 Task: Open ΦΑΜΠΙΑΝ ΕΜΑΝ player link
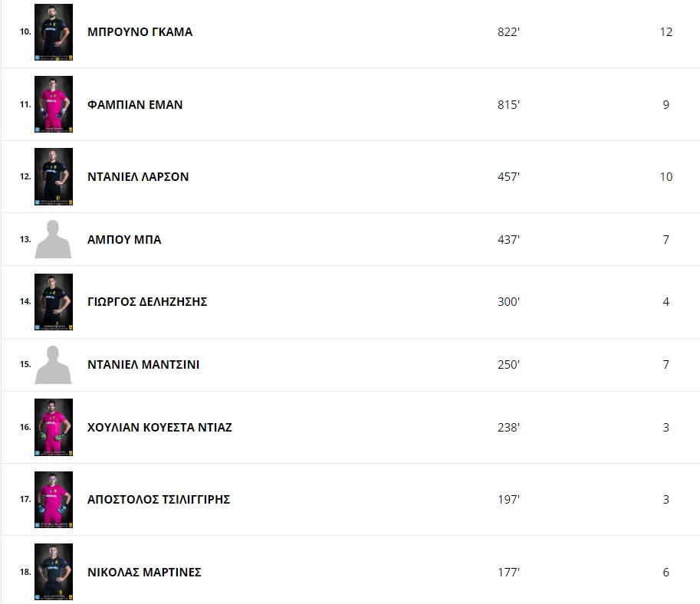pos(135,104)
